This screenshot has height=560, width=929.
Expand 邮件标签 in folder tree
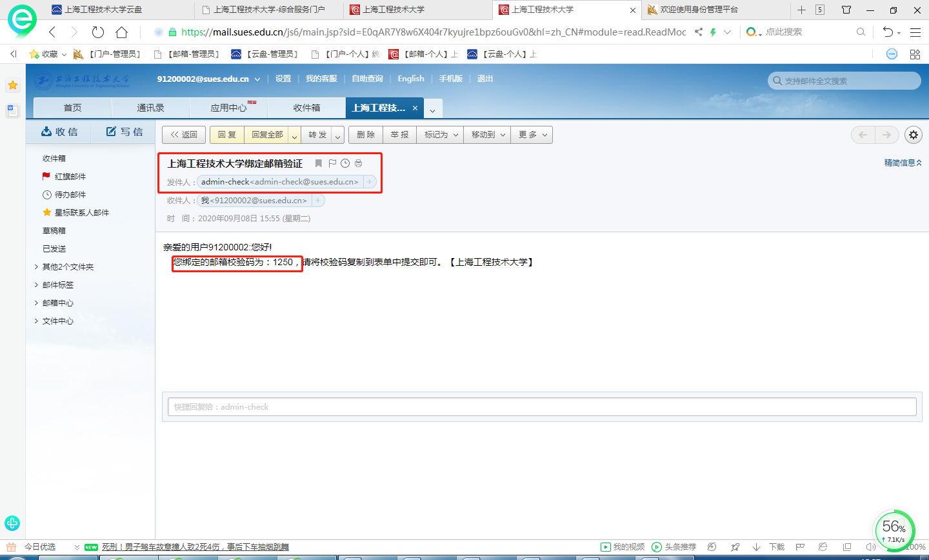tap(36, 285)
